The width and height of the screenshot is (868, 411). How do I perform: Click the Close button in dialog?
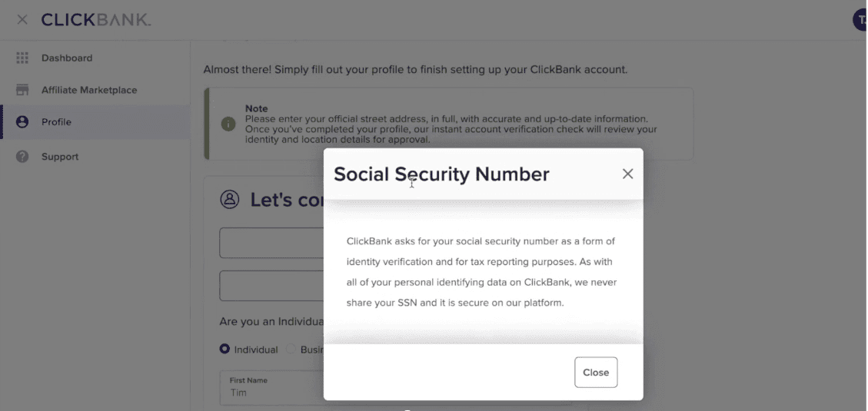[596, 373]
